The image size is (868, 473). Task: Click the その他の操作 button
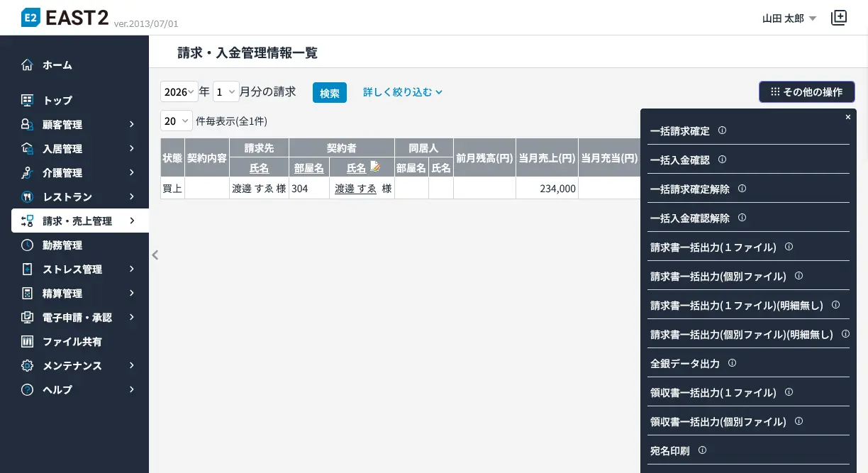806,92
